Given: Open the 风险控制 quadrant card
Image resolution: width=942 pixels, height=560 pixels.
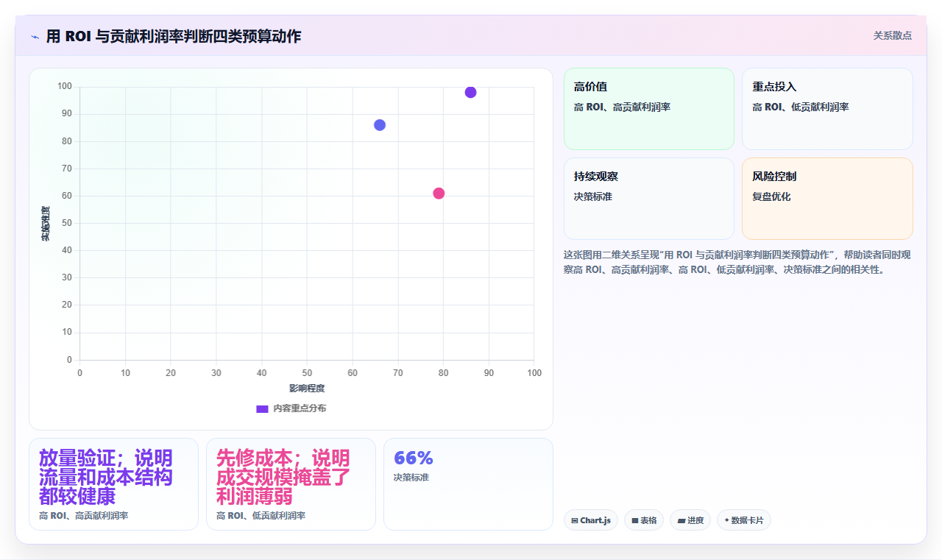Looking at the screenshot, I should (x=827, y=199).
